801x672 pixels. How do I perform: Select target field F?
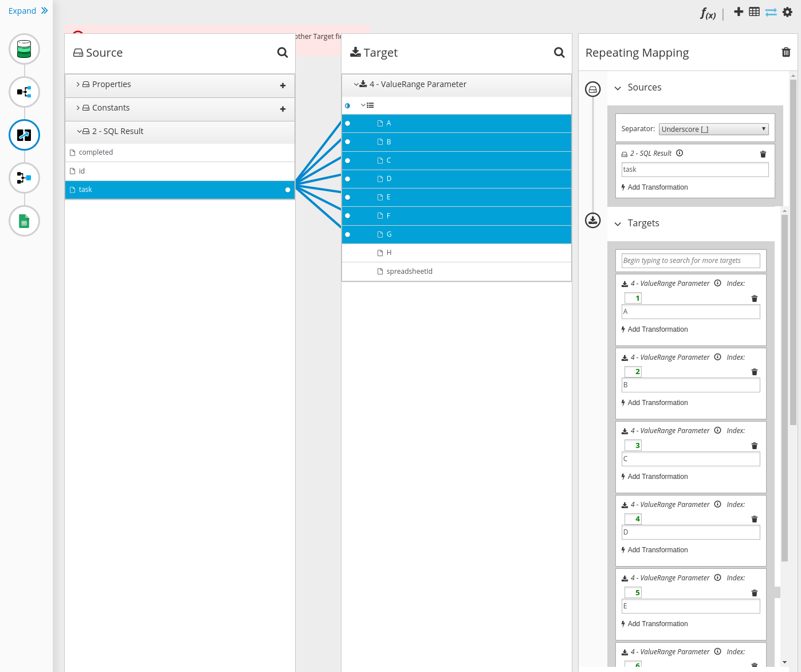tap(457, 216)
